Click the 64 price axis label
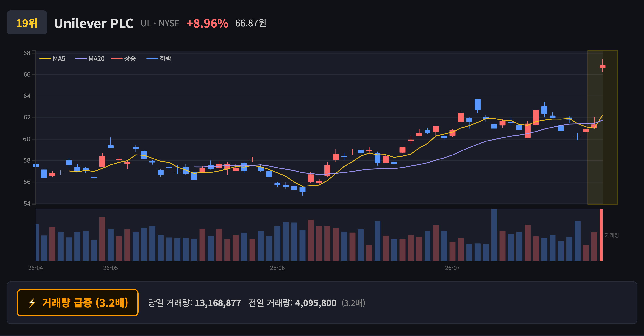The height and width of the screenshot is (336, 644). pyautogui.click(x=27, y=96)
